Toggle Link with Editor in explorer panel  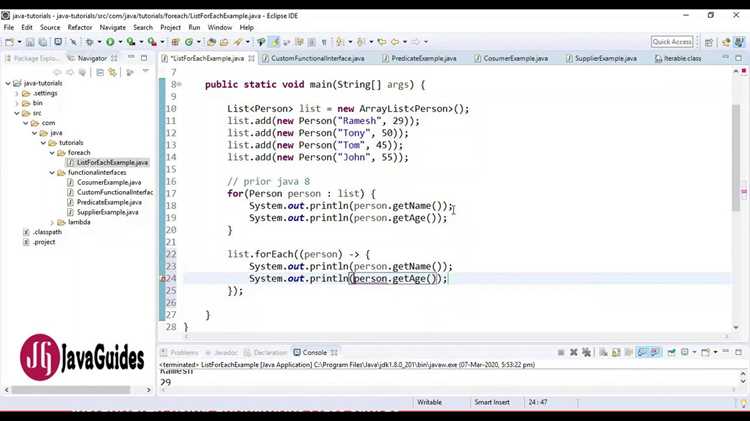click(x=112, y=72)
